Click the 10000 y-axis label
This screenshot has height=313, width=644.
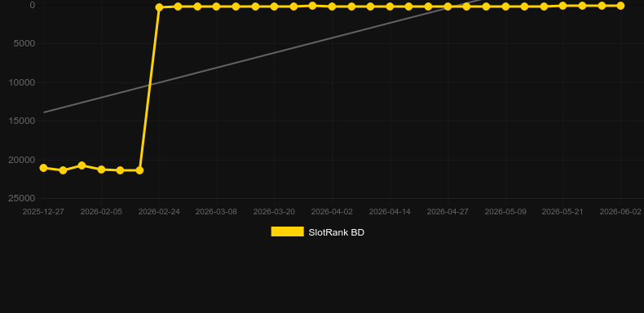[22, 82]
